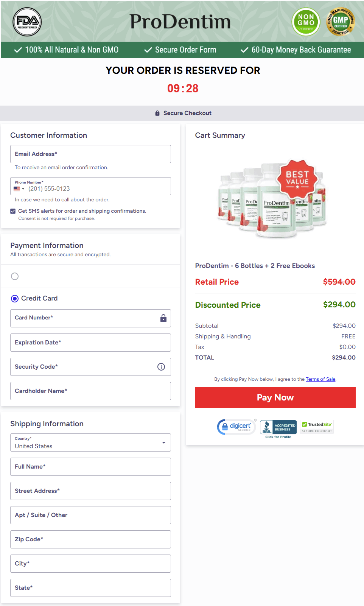The image size is (364, 606).
Task: Click the DigiCert Secured badge
Action: point(237,427)
